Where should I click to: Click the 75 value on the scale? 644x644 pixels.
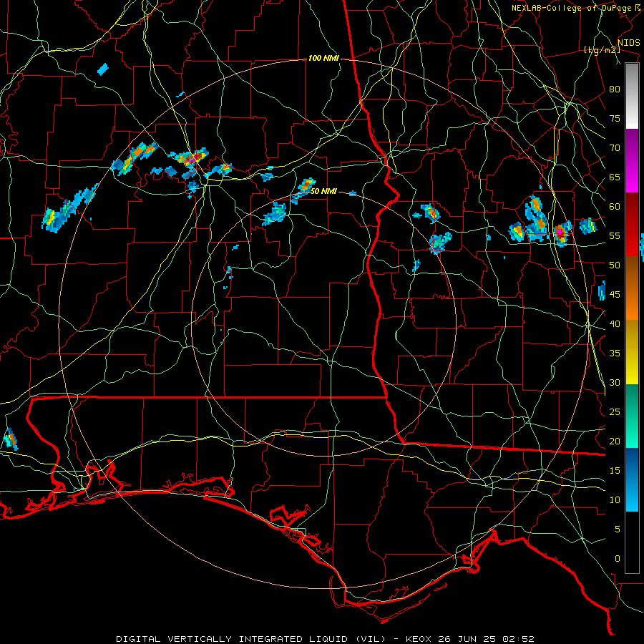615,119
